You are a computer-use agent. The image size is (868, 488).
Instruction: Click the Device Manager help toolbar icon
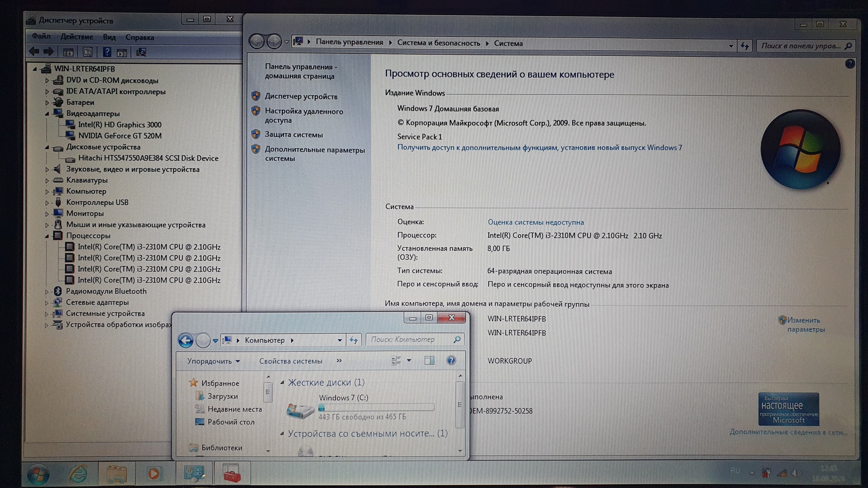(x=107, y=52)
